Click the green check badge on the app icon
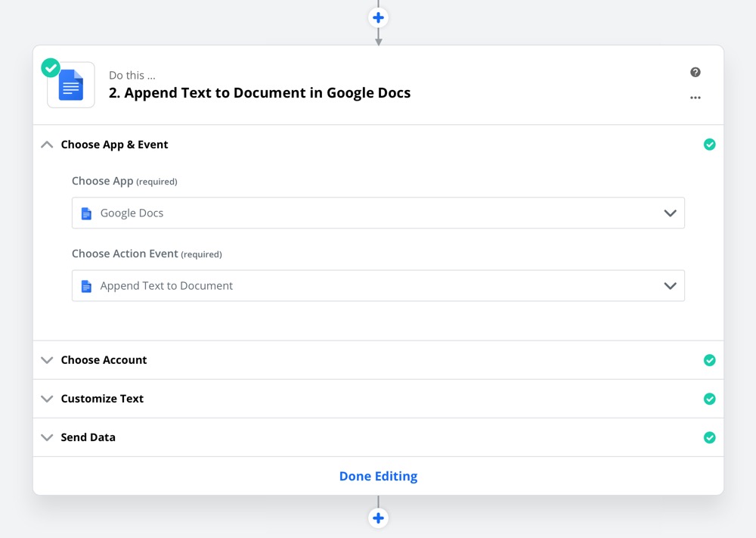This screenshot has width=756, height=538. coord(51,67)
